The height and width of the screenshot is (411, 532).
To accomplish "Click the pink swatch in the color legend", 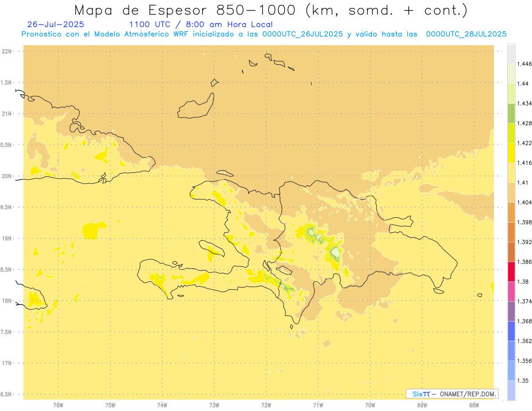I will [511, 291].
